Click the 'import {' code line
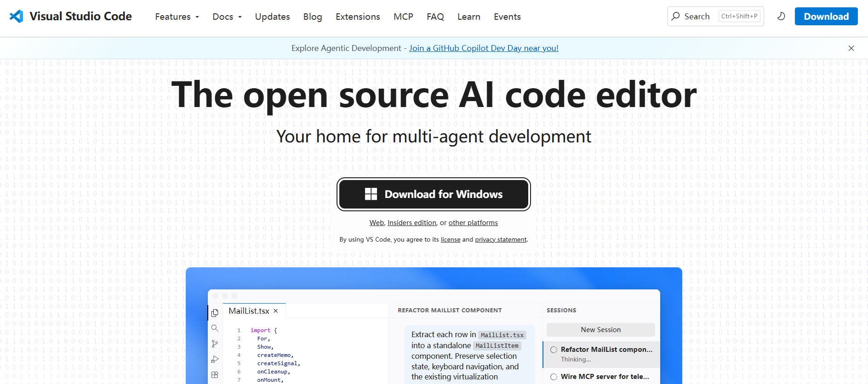Screen dimensions: 868x384 click(x=264, y=330)
